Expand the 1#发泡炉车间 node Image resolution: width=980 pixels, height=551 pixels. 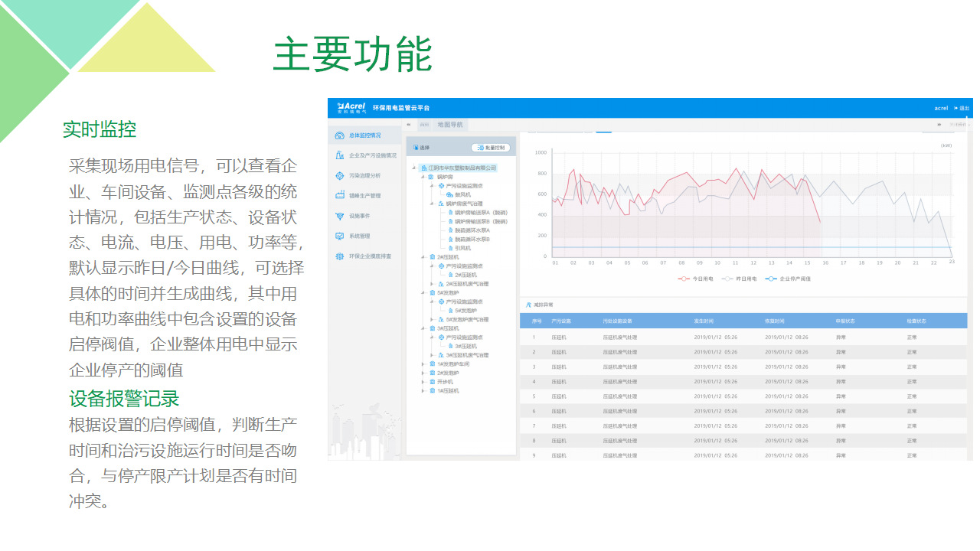423,364
